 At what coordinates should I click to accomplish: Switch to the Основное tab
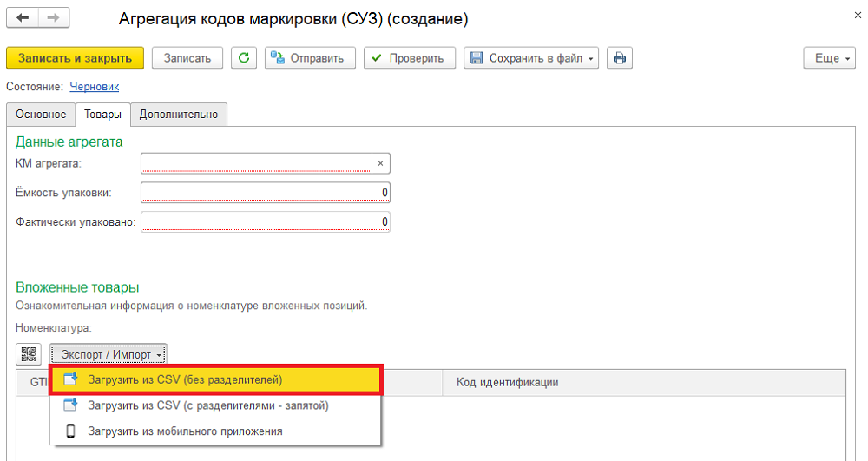(x=41, y=115)
